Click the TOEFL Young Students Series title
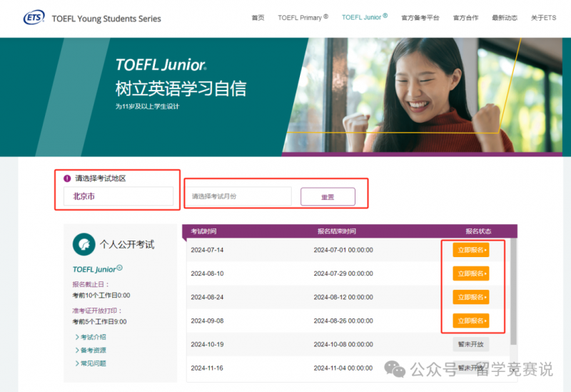Image resolution: width=571 pixels, height=392 pixels. [106, 19]
